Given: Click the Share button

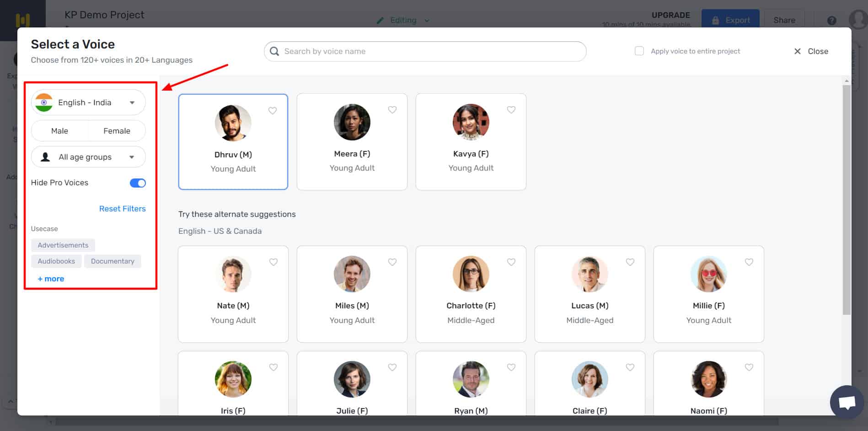Looking at the screenshot, I should 784,20.
